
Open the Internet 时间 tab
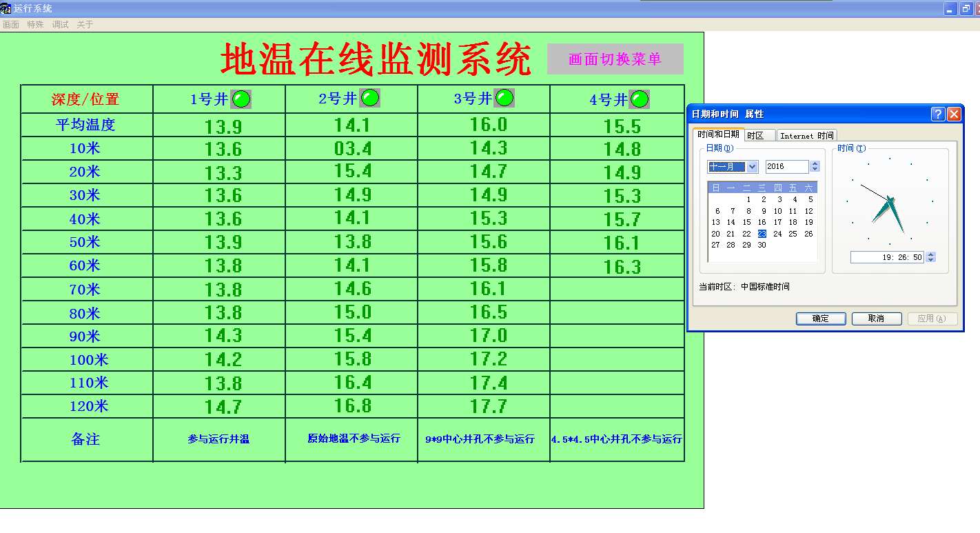(x=806, y=136)
